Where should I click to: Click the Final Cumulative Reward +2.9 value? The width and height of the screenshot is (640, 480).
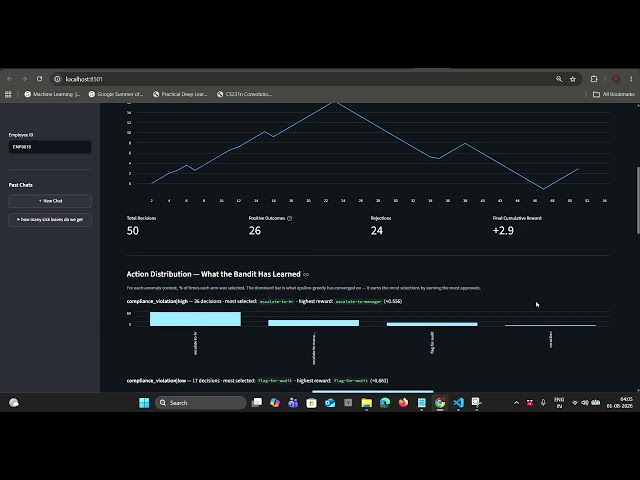click(503, 231)
